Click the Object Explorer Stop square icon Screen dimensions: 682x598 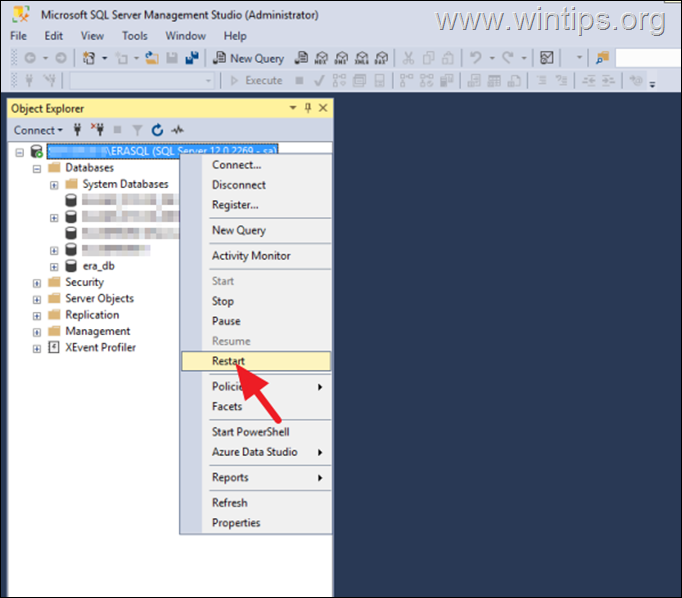pyautogui.click(x=117, y=130)
